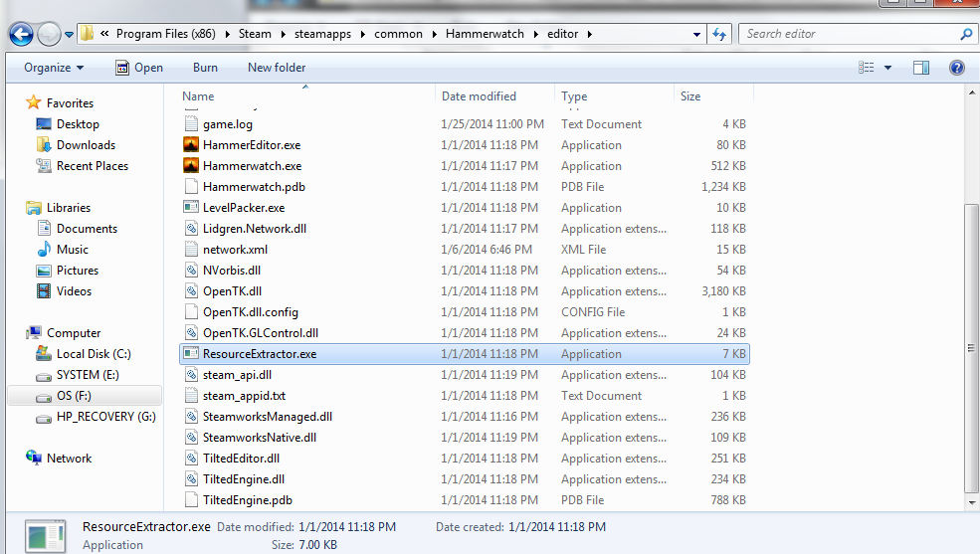Viewport: 980px width, 554px height.
Task: Select Libraries in the navigation pane
Action: (68, 207)
